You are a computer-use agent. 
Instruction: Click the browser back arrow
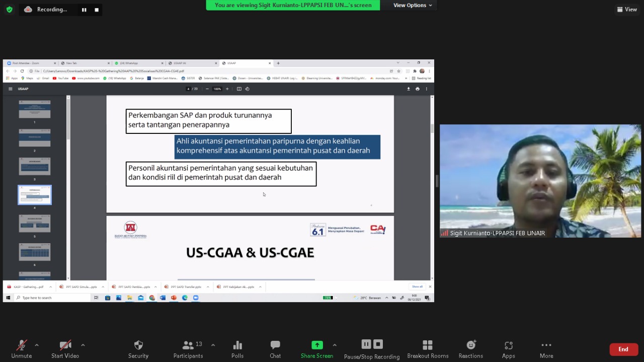[8, 71]
